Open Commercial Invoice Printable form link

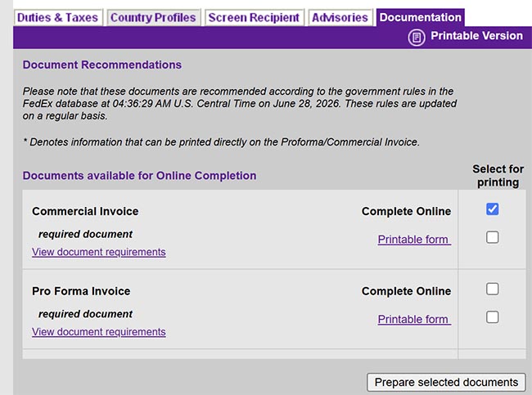tap(414, 240)
